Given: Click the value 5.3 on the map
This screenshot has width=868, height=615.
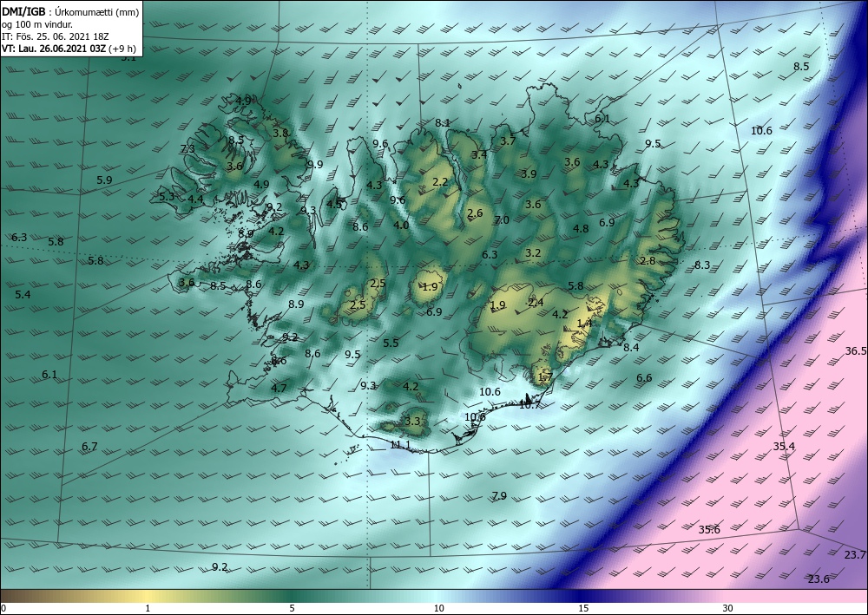Looking at the screenshot, I should (167, 196).
